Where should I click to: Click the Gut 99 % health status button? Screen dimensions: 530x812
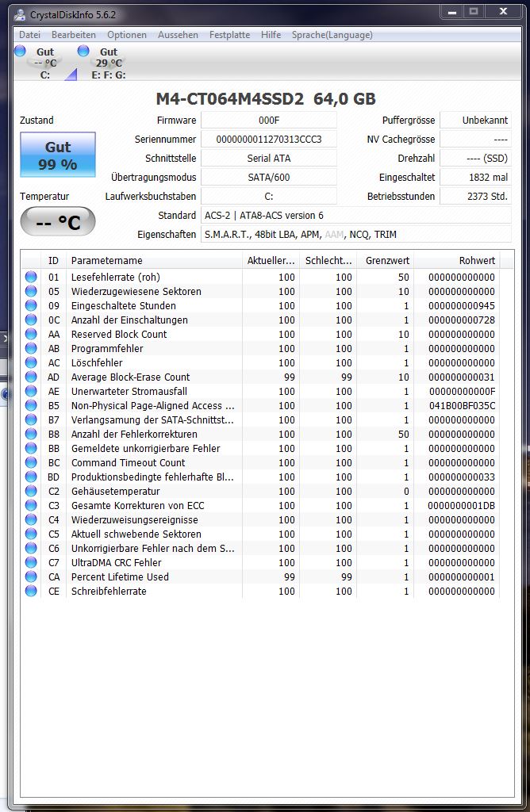pos(58,155)
